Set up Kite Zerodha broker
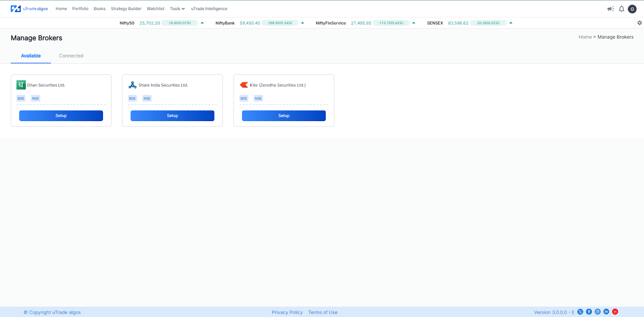644x317 pixels. tap(284, 116)
